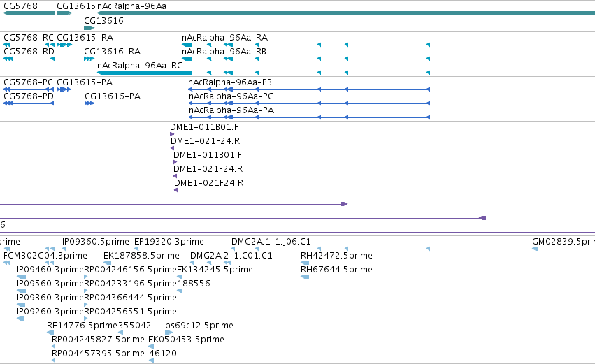Select EST RP004245827.5prime
Viewport: 595px width, 364px height.
99,340
